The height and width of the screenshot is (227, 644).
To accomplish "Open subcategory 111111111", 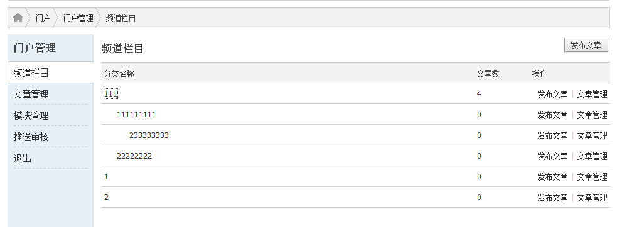I will tap(136, 115).
